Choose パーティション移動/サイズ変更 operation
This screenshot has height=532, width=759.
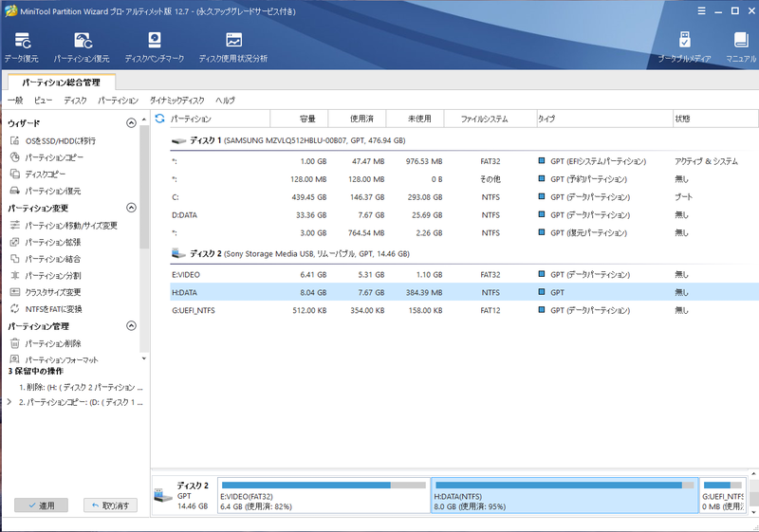pyautogui.click(x=70, y=226)
